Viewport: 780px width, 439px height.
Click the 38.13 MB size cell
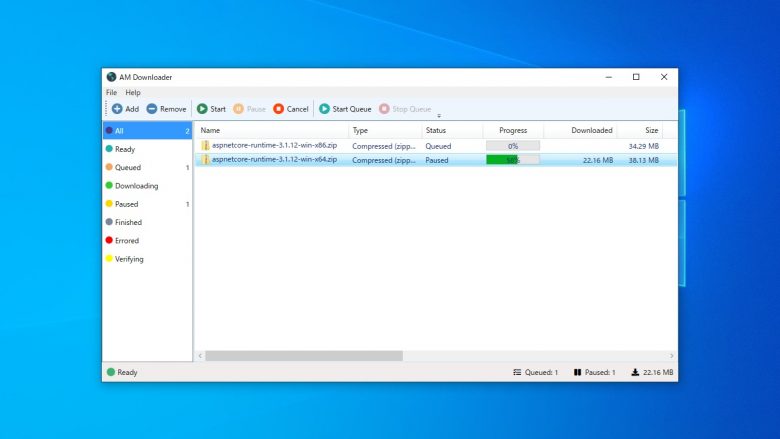[x=643, y=160]
